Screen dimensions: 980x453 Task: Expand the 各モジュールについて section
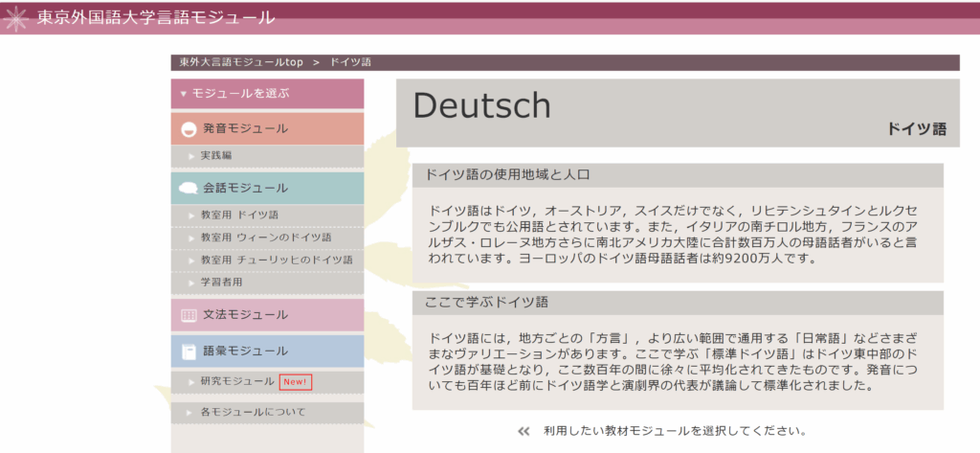[189, 413]
